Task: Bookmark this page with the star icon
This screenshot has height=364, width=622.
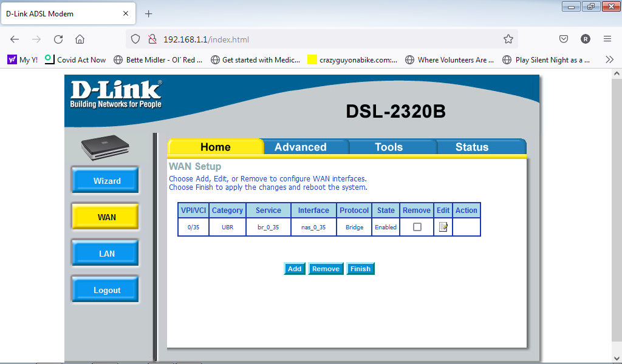Action: click(x=508, y=39)
